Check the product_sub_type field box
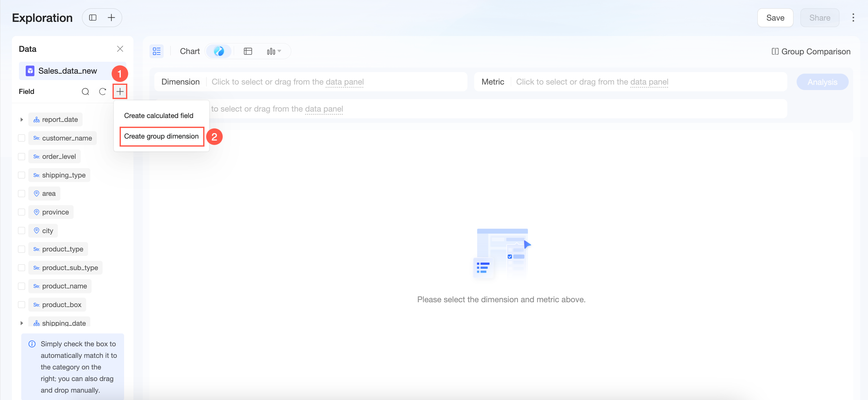 (x=22, y=268)
